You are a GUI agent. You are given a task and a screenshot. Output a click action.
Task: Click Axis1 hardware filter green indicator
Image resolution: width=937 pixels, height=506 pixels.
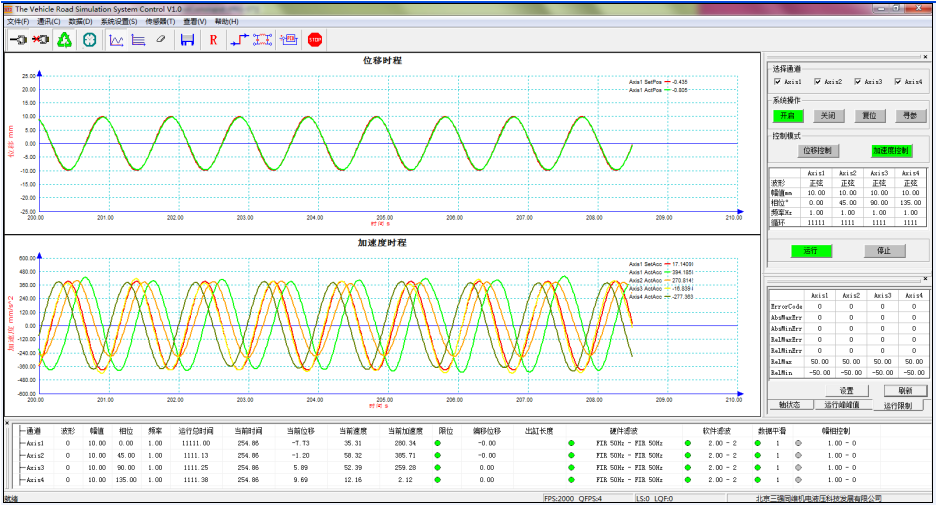coord(572,442)
